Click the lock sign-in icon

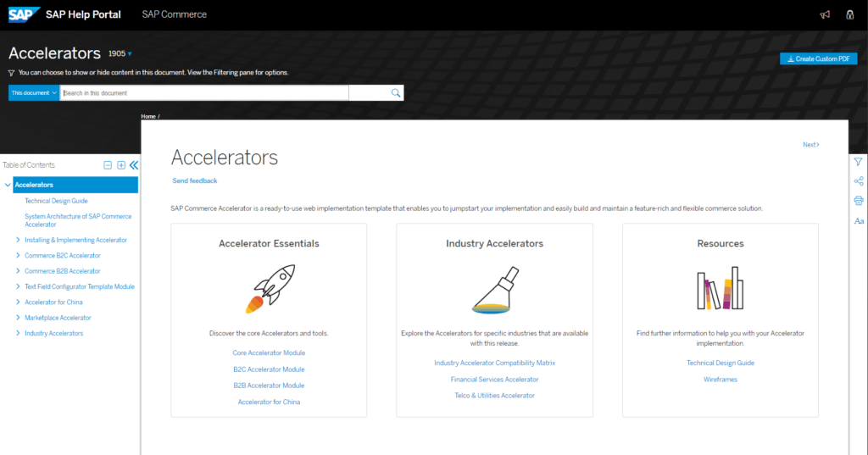coord(849,15)
